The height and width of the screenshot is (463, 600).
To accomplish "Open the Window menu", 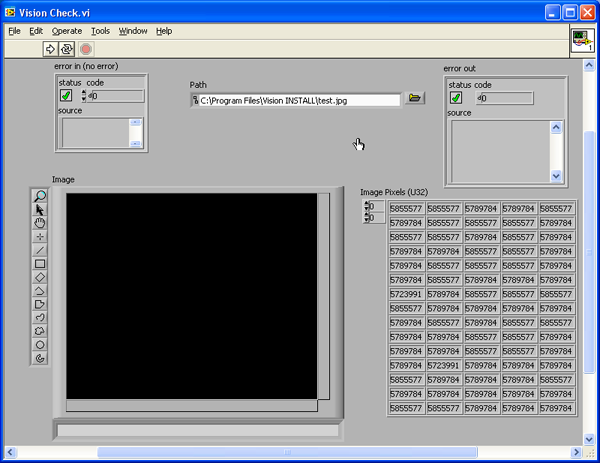I will 133,31.
